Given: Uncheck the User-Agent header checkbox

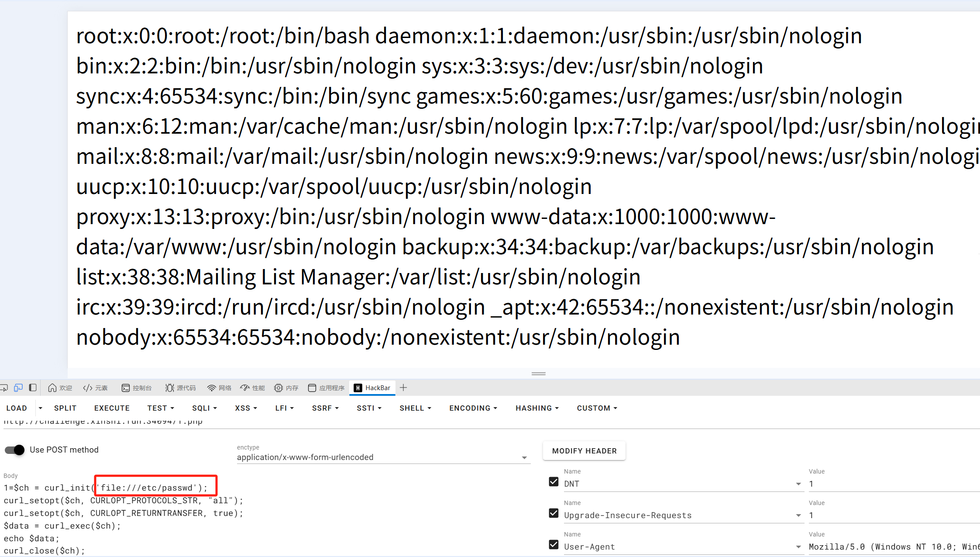Looking at the screenshot, I should pos(554,544).
